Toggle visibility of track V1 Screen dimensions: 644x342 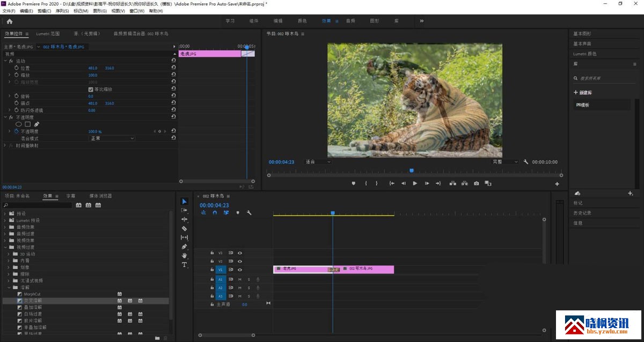point(240,270)
